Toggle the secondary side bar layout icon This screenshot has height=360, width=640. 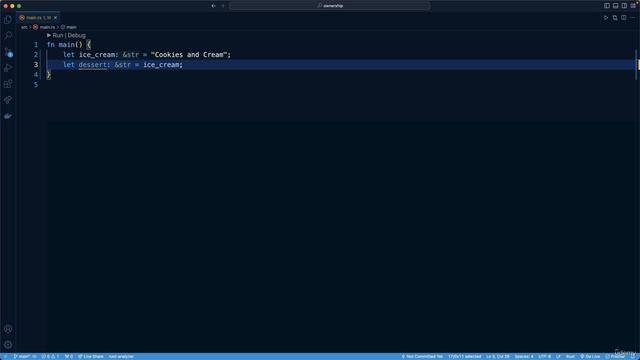(x=624, y=6)
